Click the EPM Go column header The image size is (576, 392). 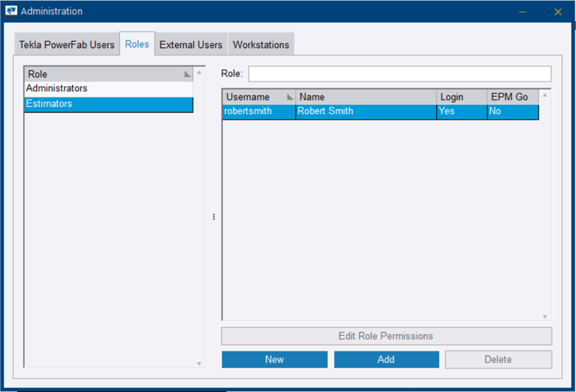pyautogui.click(x=509, y=97)
